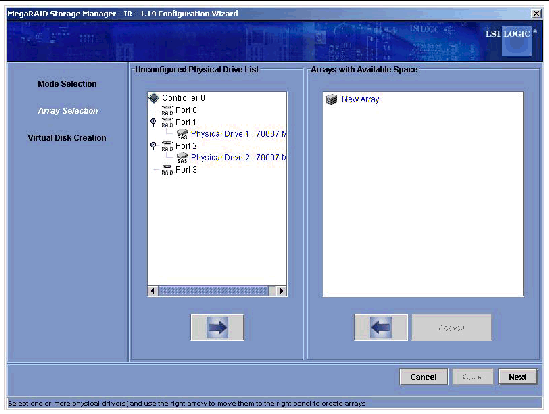Click the Next button

[517, 377]
